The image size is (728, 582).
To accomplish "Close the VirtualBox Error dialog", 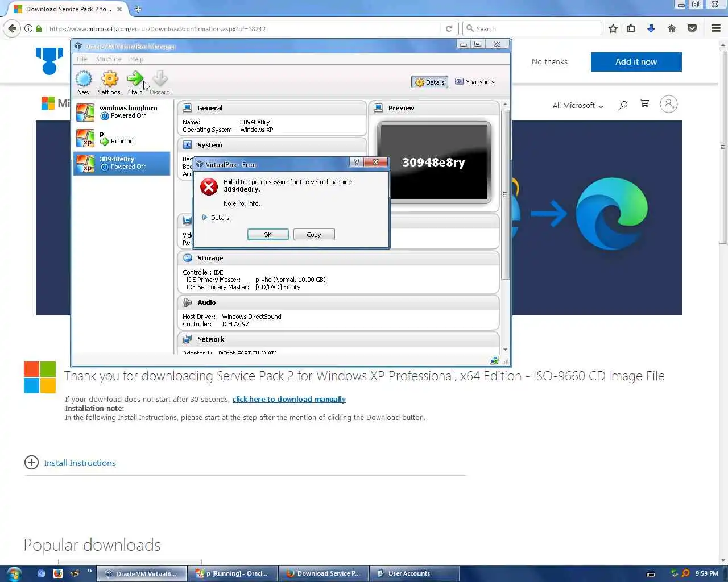I will tap(375, 163).
